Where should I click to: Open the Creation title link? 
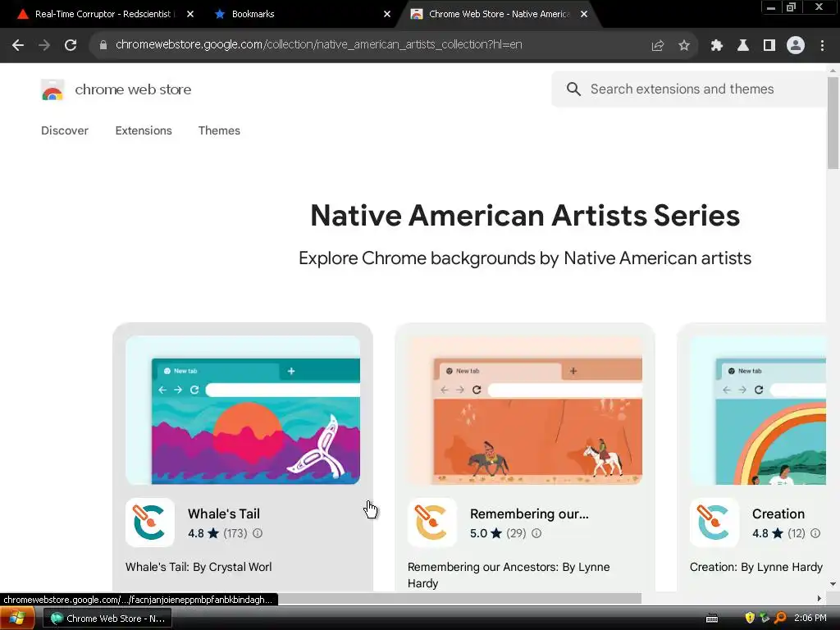tap(778, 514)
